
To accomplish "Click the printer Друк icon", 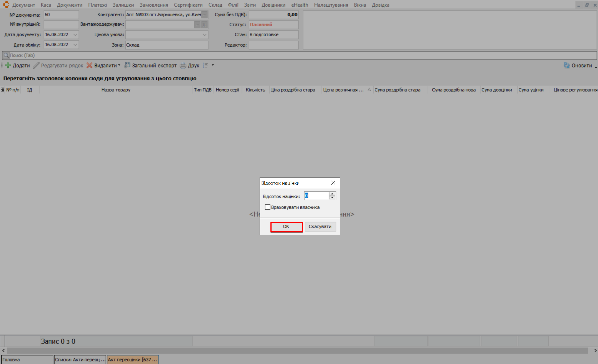I will coord(183,65).
